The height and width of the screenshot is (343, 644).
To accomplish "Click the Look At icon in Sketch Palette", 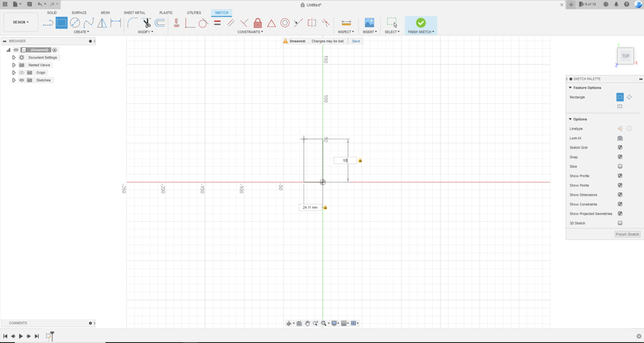I will pyautogui.click(x=620, y=138).
